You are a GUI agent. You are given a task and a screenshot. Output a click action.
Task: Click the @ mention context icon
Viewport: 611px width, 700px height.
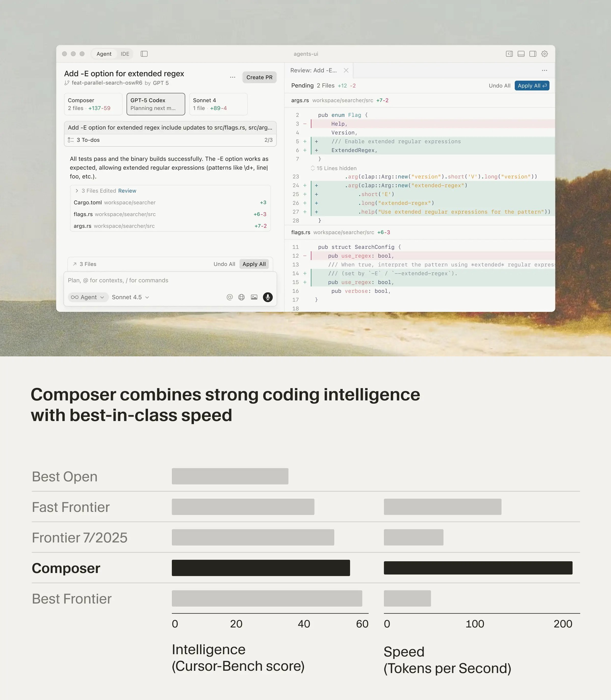(x=229, y=297)
